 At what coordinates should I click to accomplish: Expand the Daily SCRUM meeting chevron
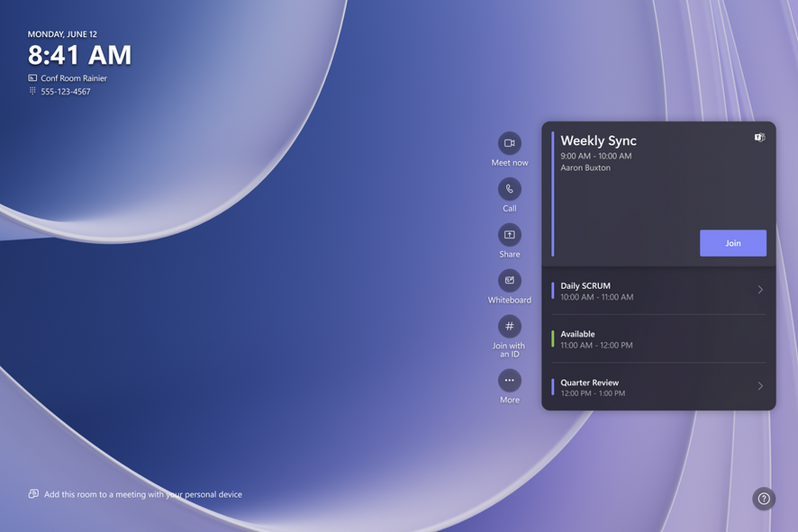tap(760, 289)
